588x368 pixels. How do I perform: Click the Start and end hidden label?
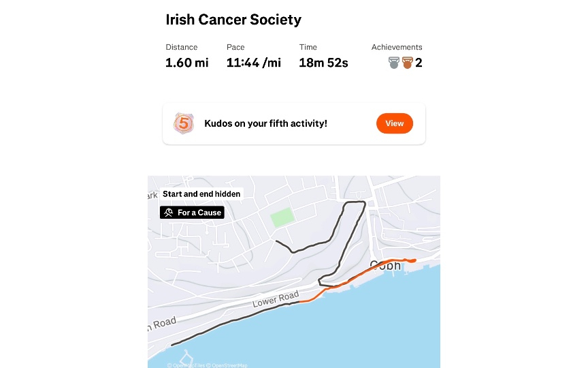click(201, 194)
